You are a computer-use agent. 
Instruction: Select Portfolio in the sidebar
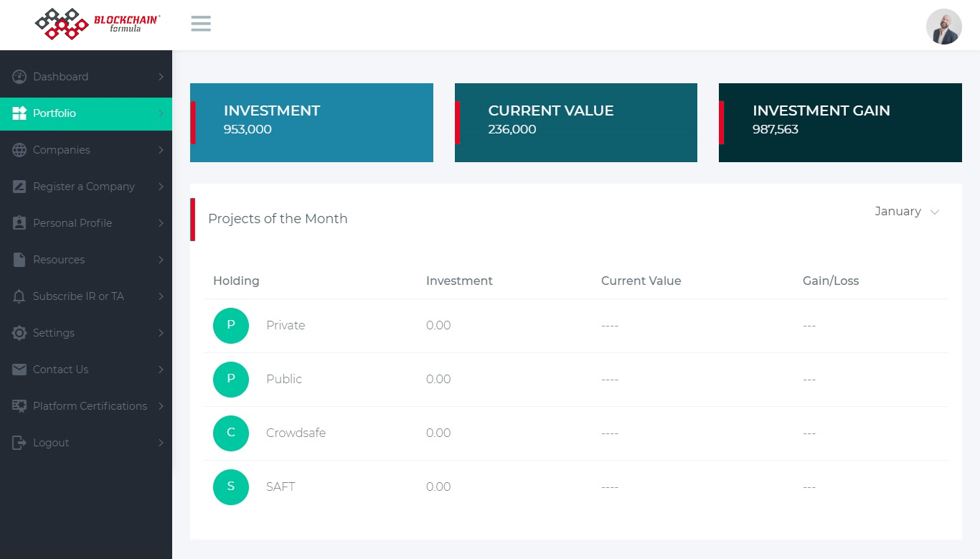click(55, 113)
